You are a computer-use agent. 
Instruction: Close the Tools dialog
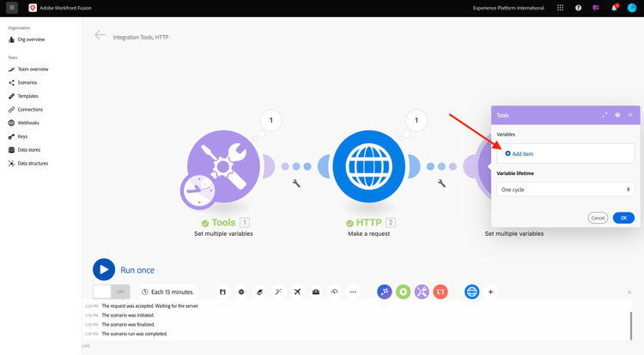(x=630, y=115)
